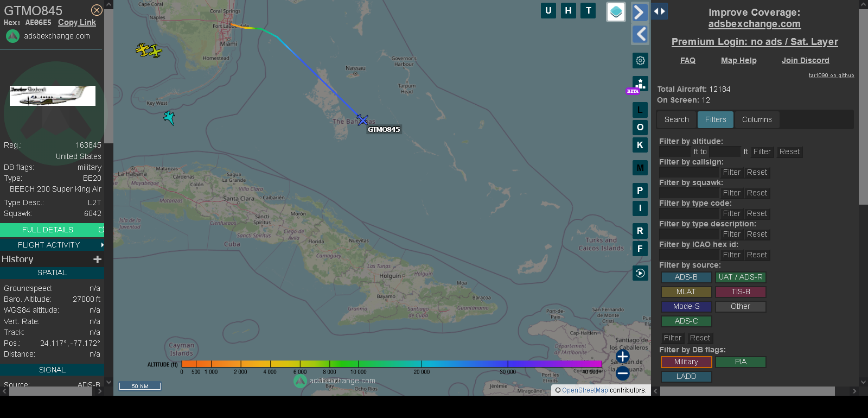Toggle Mode-S source filter
Viewport: 868px width, 418px height.
(x=686, y=307)
